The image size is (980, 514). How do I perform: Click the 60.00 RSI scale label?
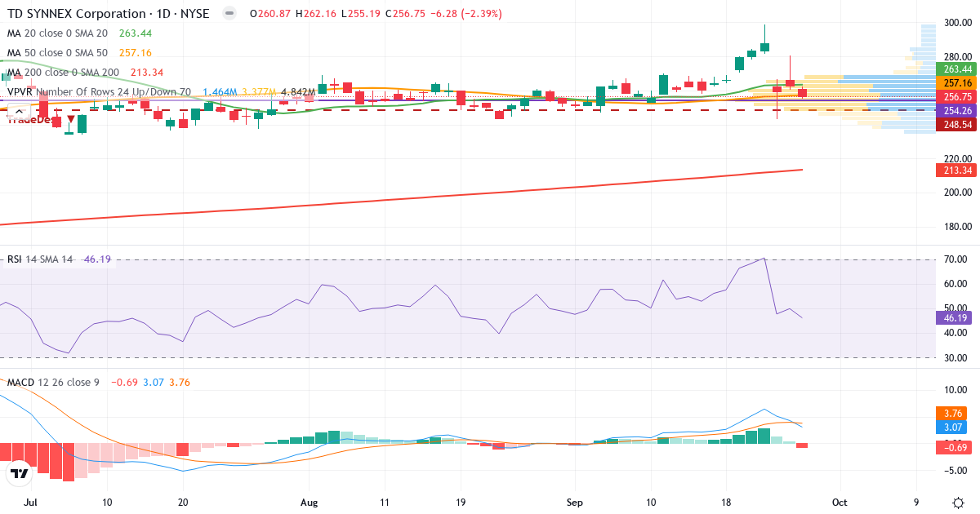(955, 284)
